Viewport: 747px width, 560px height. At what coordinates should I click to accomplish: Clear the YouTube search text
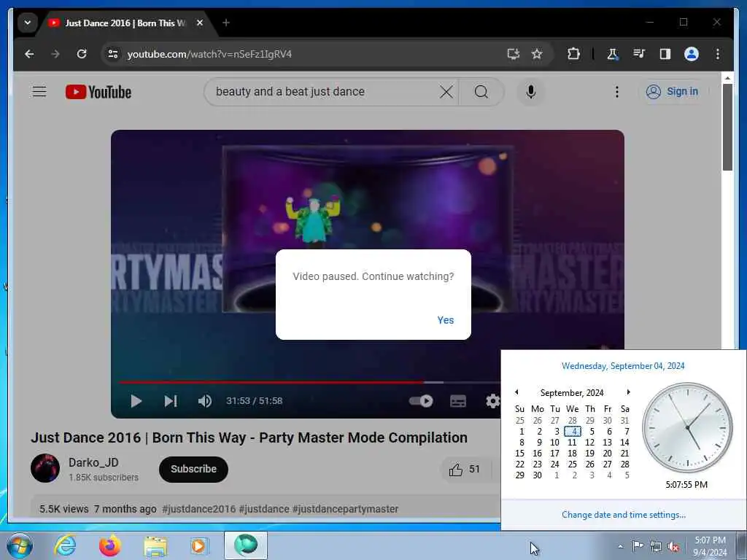click(x=446, y=91)
